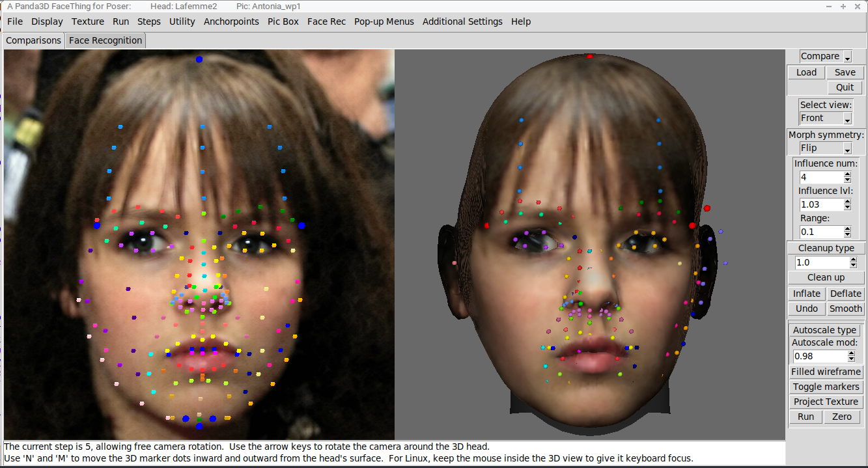Click the Run button beside Zero
The height and width of the screenshot is (468, 868).
coord(806,417)
